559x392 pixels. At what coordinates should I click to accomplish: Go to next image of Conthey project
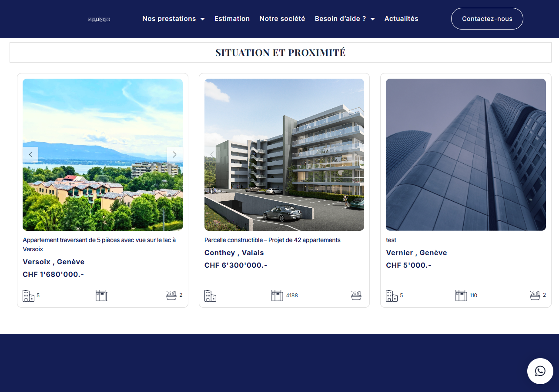356,155
